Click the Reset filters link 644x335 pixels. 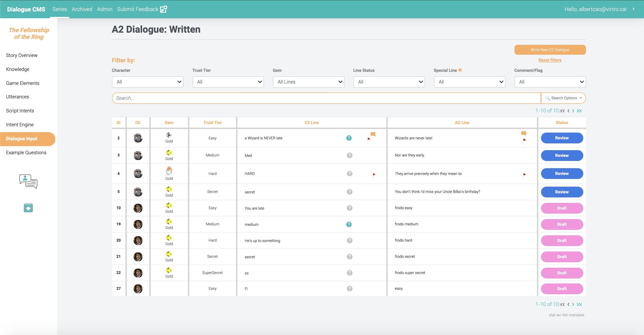click(x=550, y=60)
